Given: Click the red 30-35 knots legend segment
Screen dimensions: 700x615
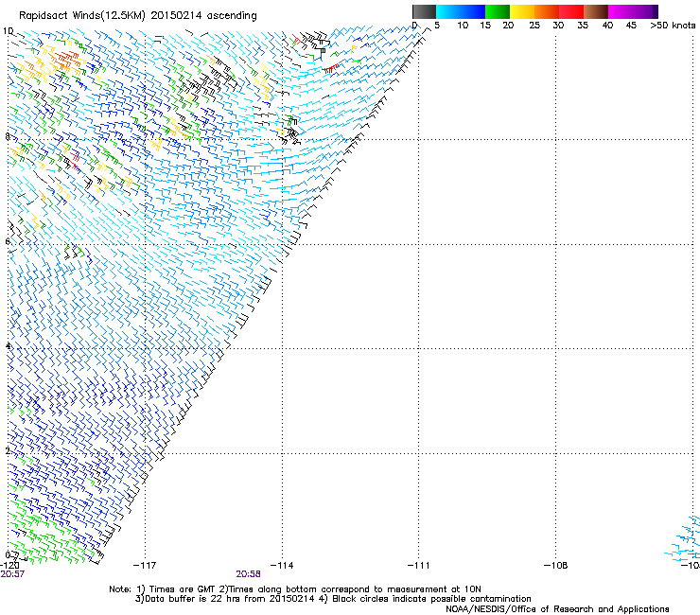Looking at the screenshot, I should [571, 11].
